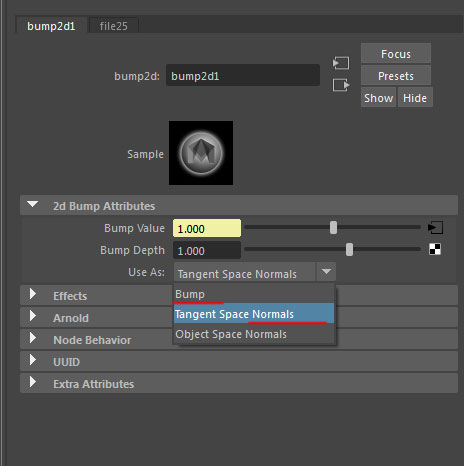Click the go to output connection icon

pyautogui.click(x=341, y=85)
